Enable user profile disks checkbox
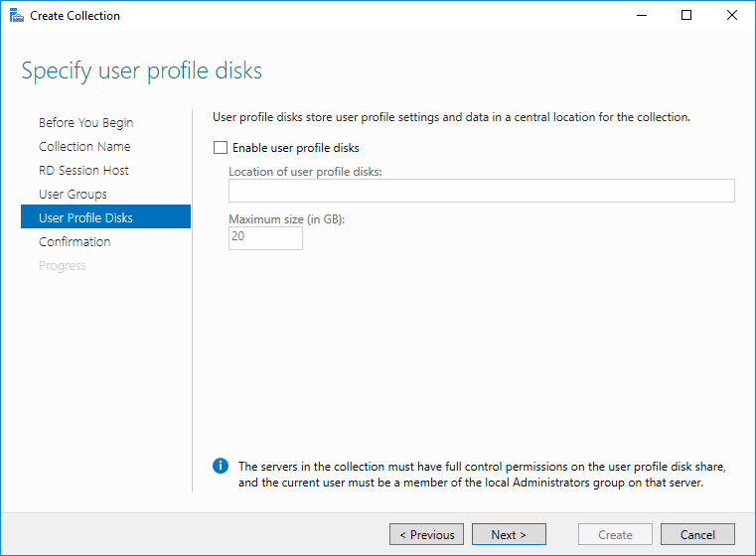 pos(221,148)
